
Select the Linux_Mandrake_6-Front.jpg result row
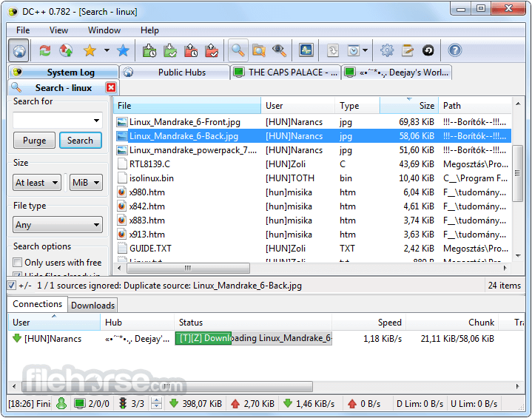(x=312, y=122)
